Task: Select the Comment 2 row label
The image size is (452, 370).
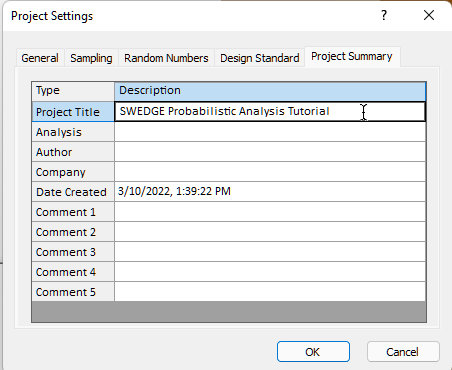Action: tap(73, 232)
